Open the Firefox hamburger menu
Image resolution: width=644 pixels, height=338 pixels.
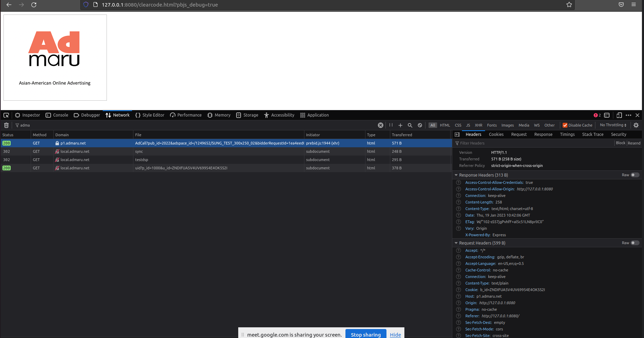[634, 5]
